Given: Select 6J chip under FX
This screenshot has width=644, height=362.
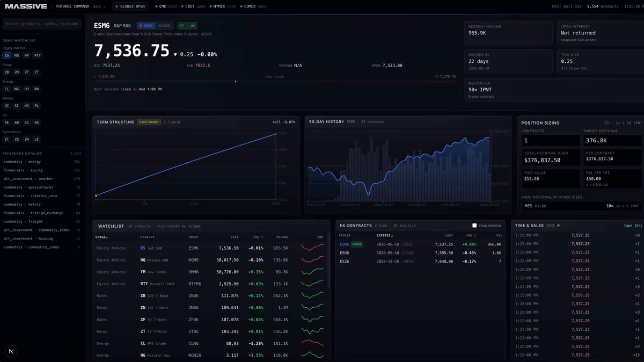Looking at the screenshot, I should point(26,122).
